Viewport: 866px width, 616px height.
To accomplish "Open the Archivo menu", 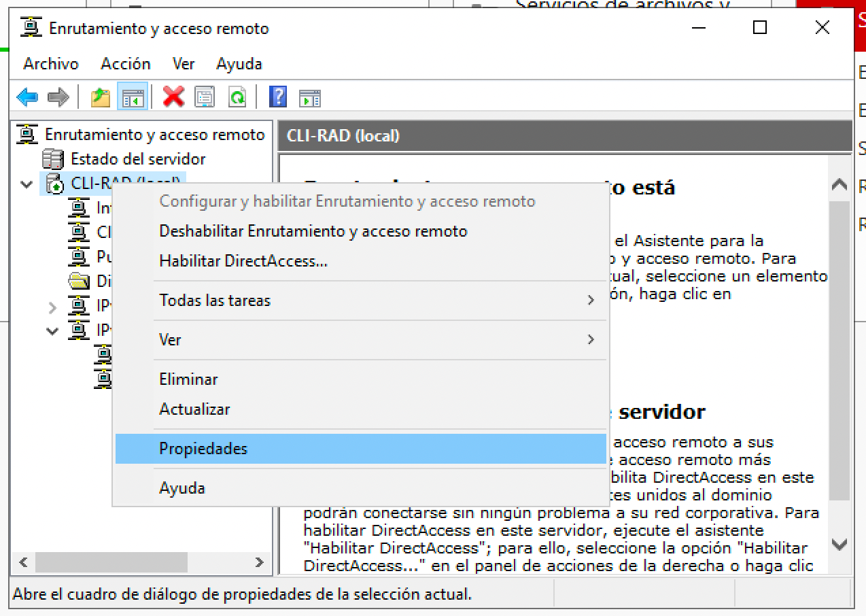I will [50, 63].
